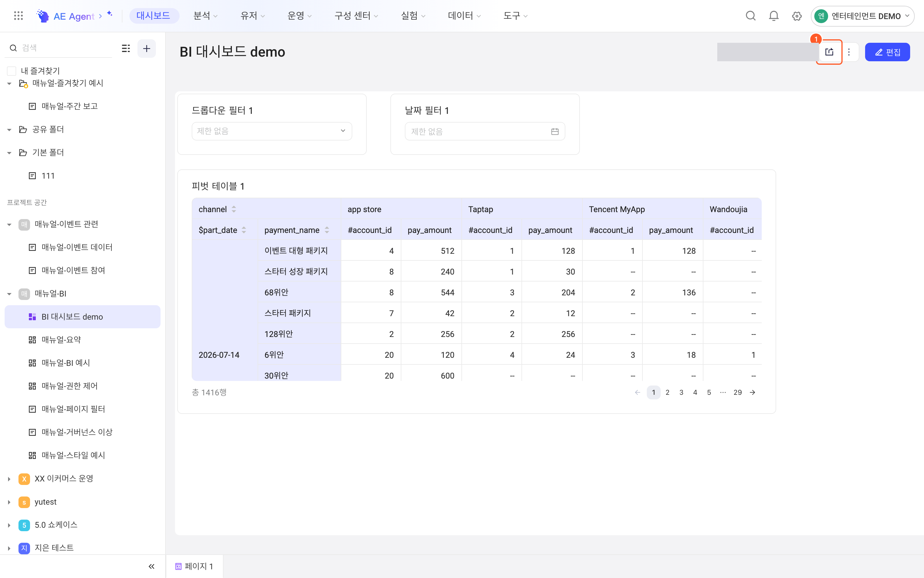Open the 구성 센터 menu

[x=356, y=16]
